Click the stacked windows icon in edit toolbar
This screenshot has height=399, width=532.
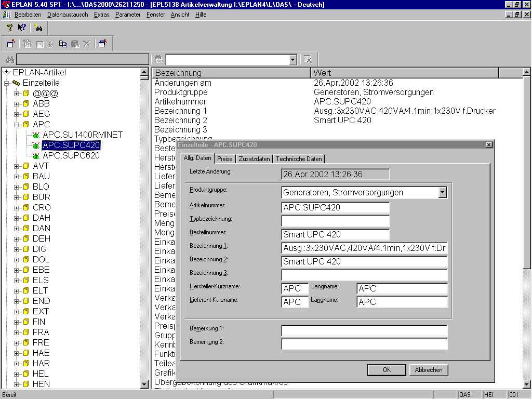pyautogui.click(x=102, y=44)
